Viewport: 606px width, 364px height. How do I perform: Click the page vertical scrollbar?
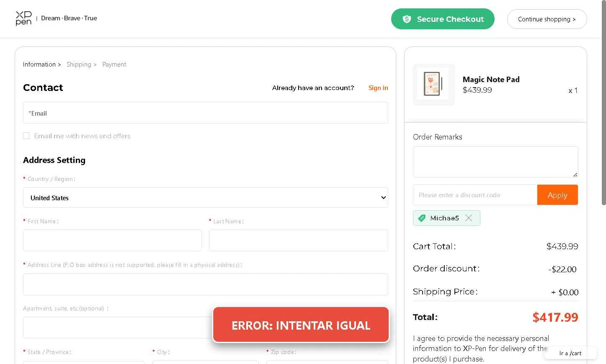[603, 103]
